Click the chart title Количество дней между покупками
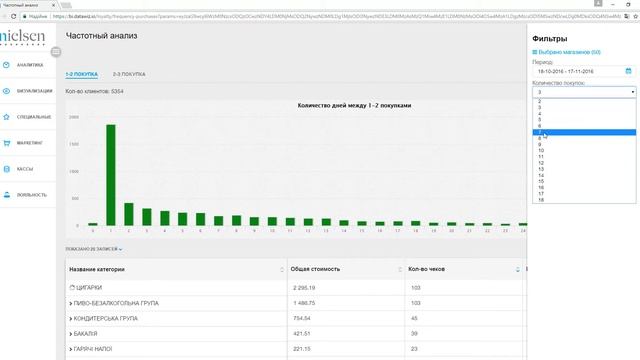640x360 pixels. 354,105
